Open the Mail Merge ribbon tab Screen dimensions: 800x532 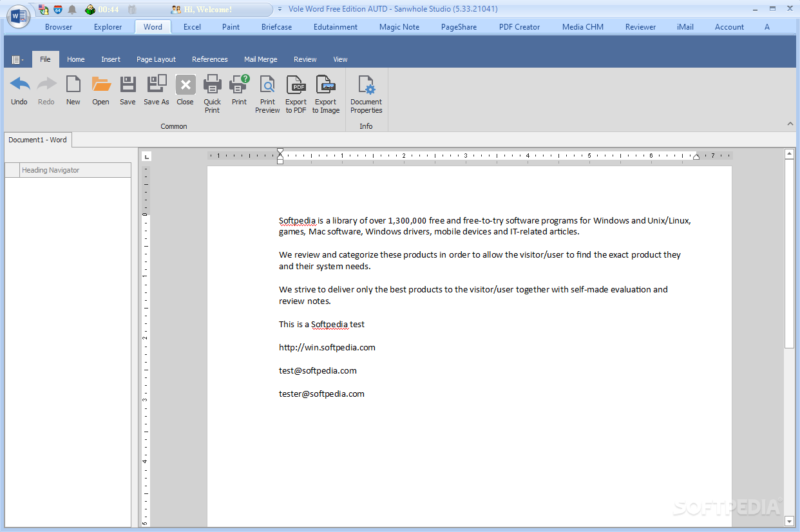(x=261, y=59)
